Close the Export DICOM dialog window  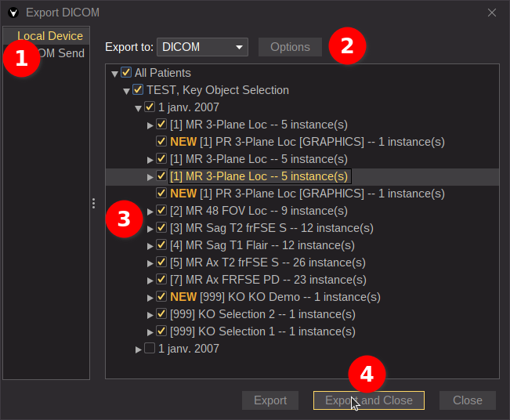click(492, 13)
